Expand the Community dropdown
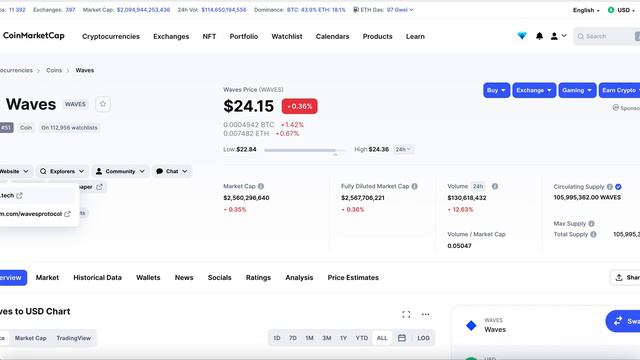Viewport: 640px width, 360px height. [x=120, y=171]
